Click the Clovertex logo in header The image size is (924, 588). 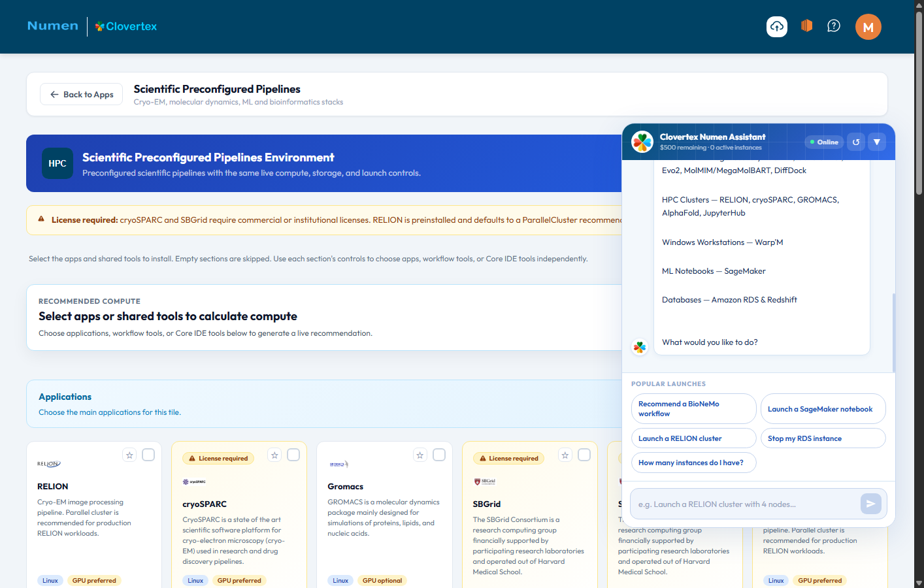coord(126,27)
